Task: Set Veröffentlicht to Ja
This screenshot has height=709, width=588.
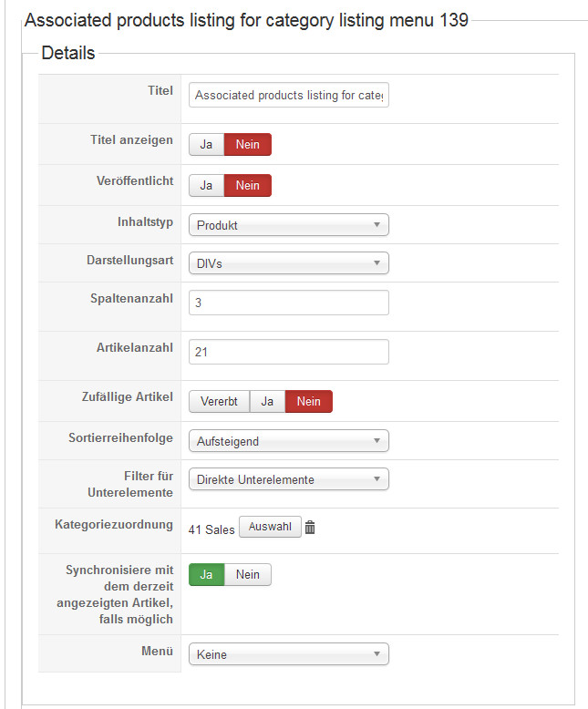Action: (206, 185)
